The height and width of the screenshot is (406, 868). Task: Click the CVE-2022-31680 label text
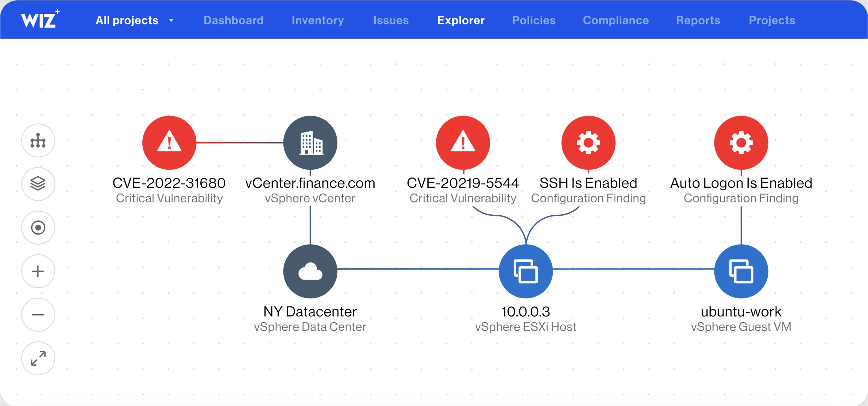[x=169, y=183]
